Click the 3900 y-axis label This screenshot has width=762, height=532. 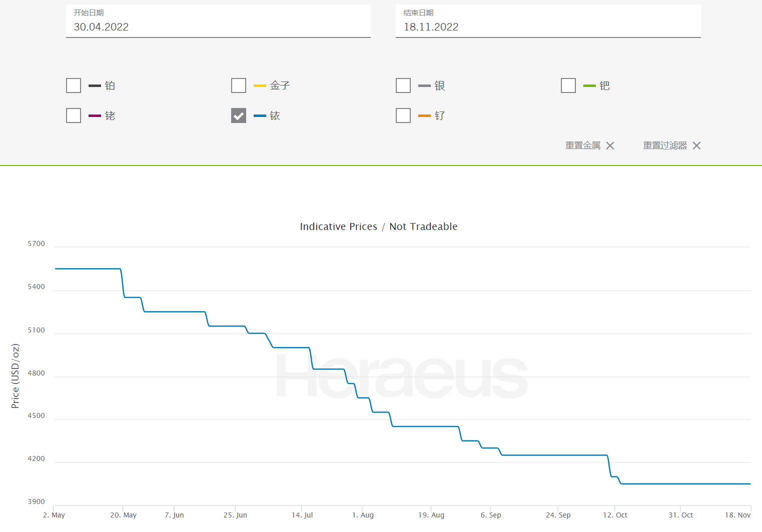(36, 501)
